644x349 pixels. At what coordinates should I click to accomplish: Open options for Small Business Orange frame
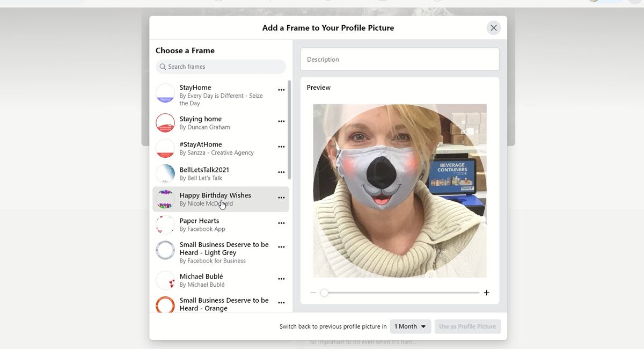(x=281, y=303)
